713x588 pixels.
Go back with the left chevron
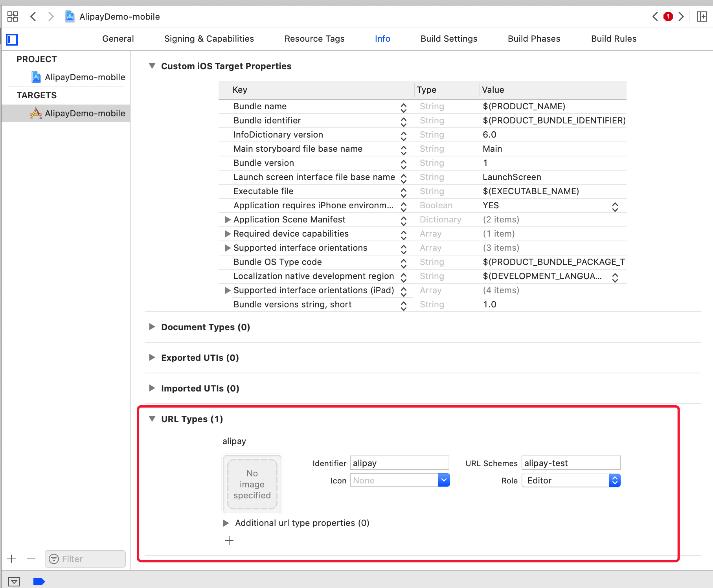pyautogui.click(x=33, y=17)
